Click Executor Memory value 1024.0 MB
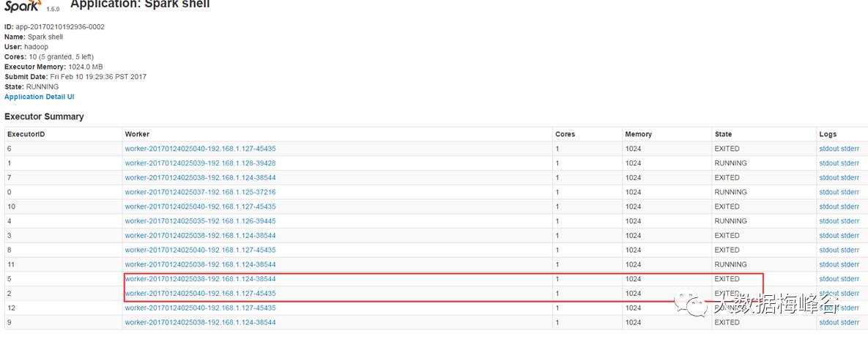Screen dimensions: 868x342 (x=86, y=67)
